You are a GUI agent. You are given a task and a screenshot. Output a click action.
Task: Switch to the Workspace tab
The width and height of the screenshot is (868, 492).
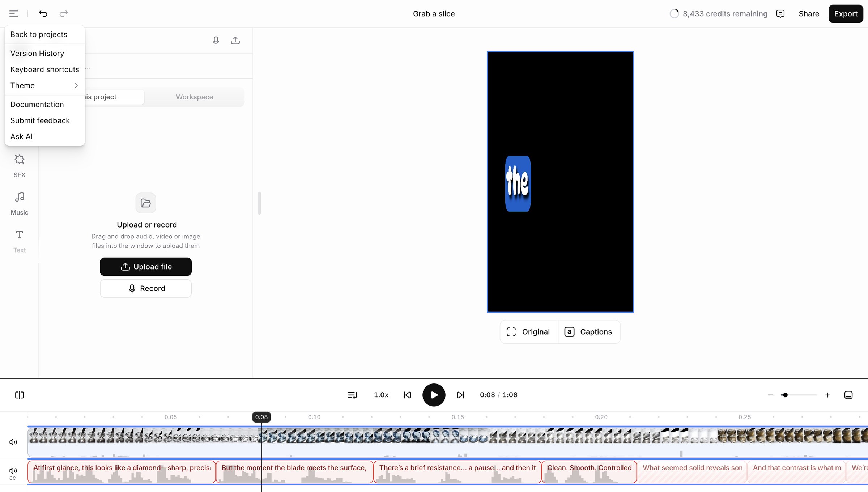(x=195, y=97)
